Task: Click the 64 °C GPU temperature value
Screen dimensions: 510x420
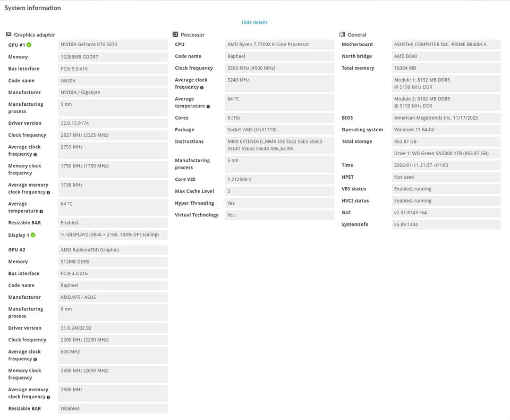Action: 113,207
